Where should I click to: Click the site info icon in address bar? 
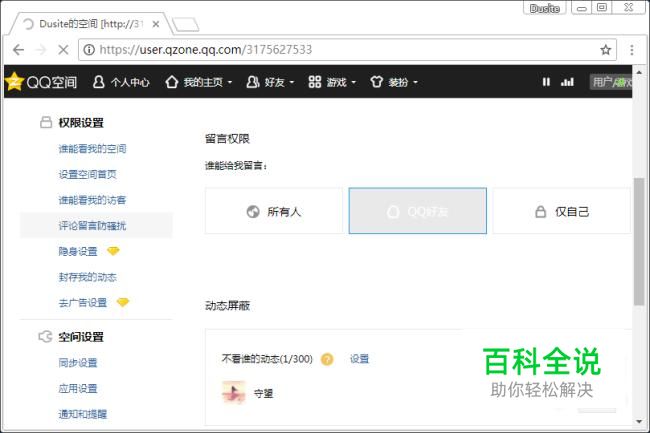89,50
